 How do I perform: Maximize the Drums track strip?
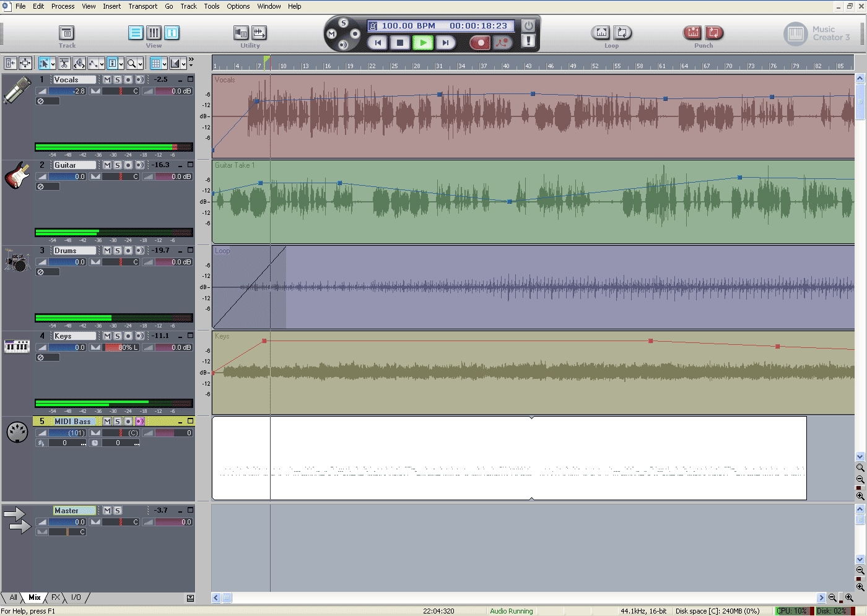click(190, 250)
